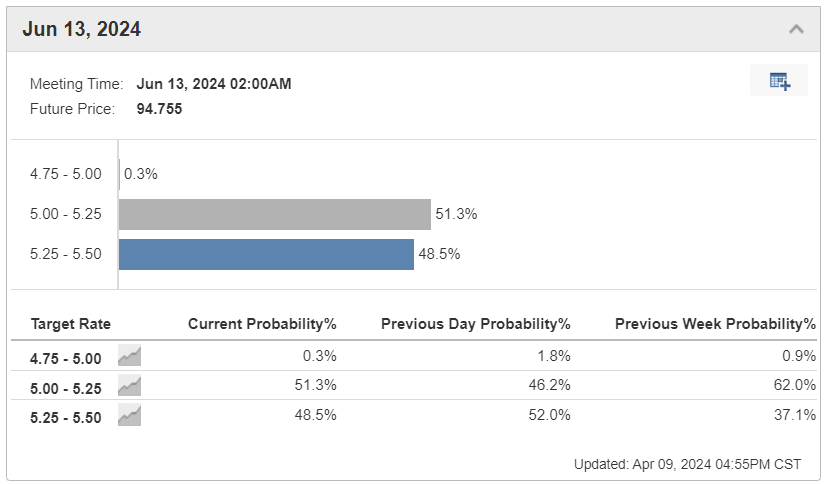Click the gray 51.3% probability bar

[x=274, y=214]
